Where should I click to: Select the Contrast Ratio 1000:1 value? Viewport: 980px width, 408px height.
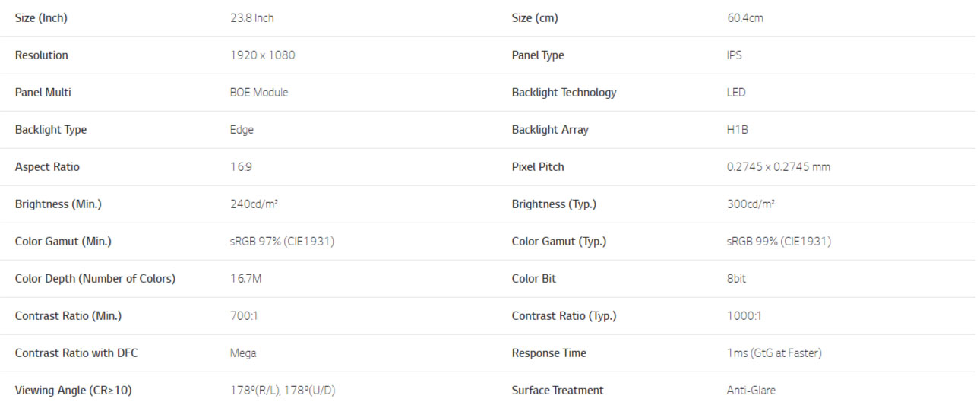(744, 316)
